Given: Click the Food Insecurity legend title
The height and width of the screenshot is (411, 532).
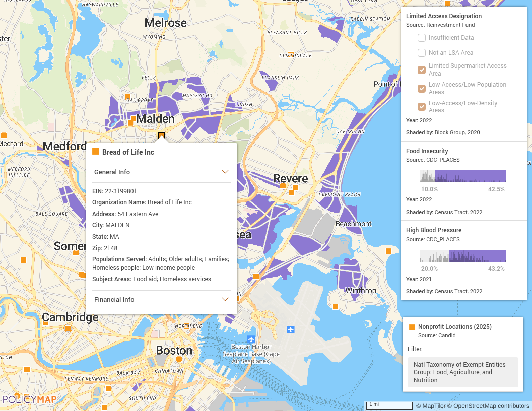Looking at the screenshot, I should 427,151.
